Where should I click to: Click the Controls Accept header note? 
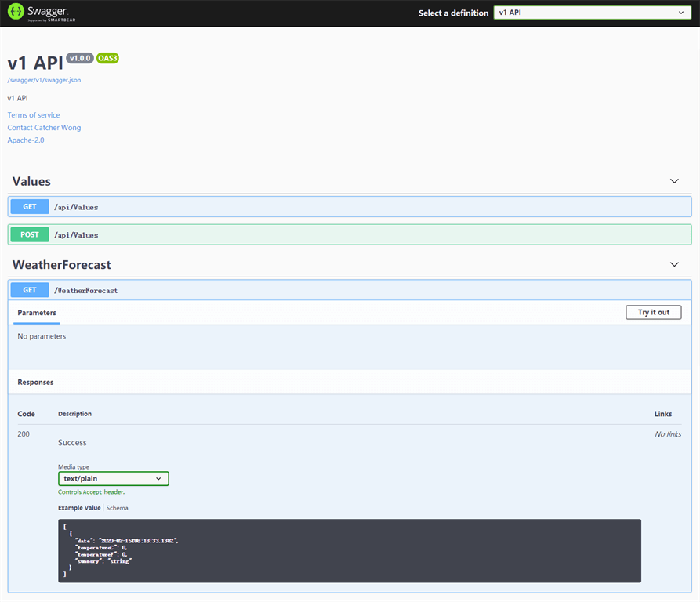click(91, 491)
